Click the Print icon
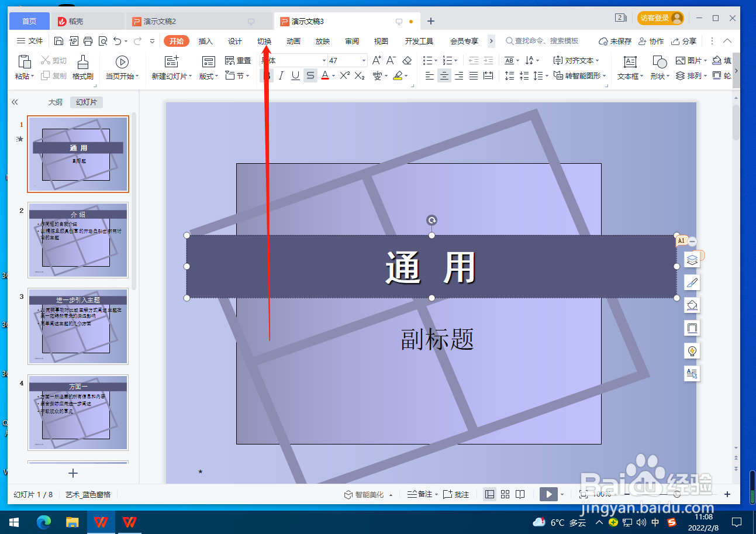 pos(88,41)
